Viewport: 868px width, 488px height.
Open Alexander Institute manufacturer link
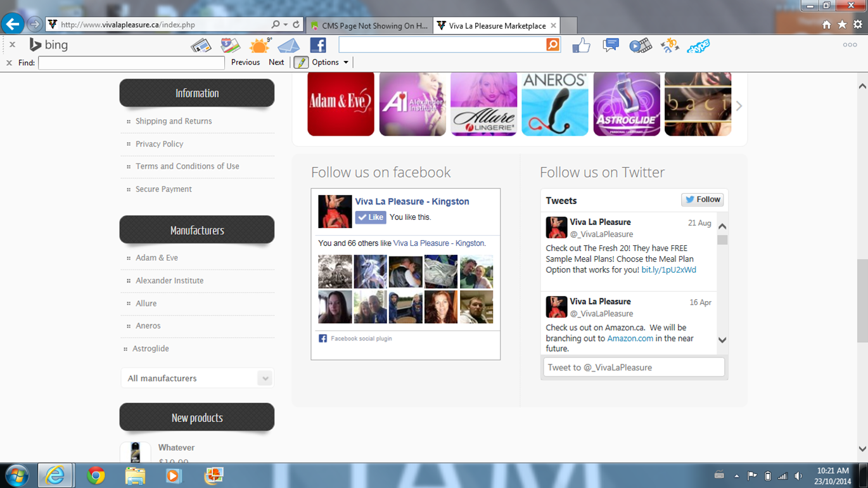[x=169, y=281]
